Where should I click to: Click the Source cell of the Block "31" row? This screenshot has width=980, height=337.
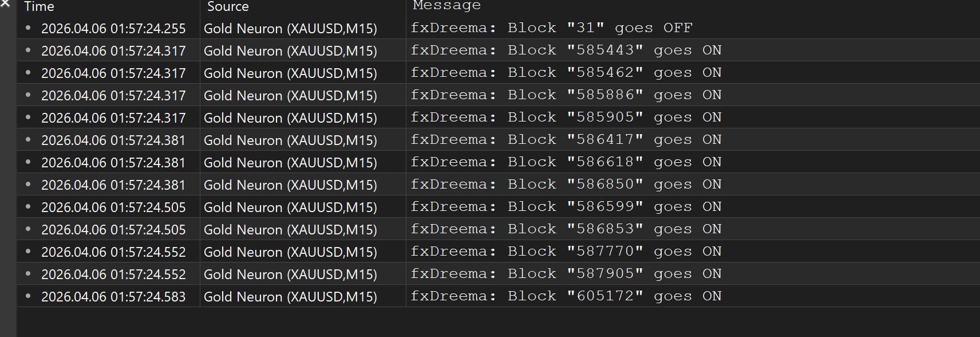point(290,28)
